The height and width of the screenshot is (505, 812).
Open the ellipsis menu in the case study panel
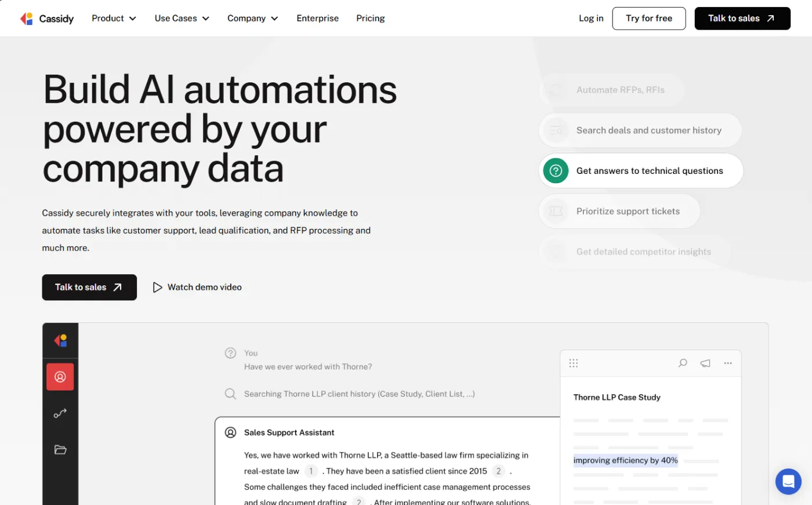tap(728, 362)
